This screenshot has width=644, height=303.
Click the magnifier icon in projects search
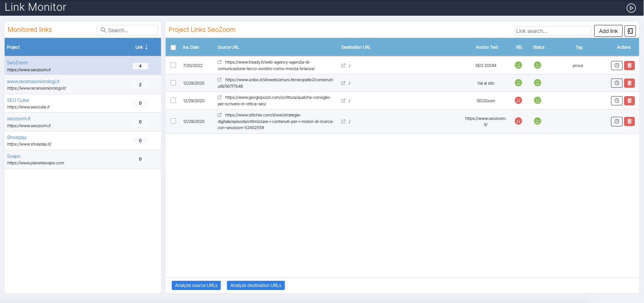click(103, 30)
